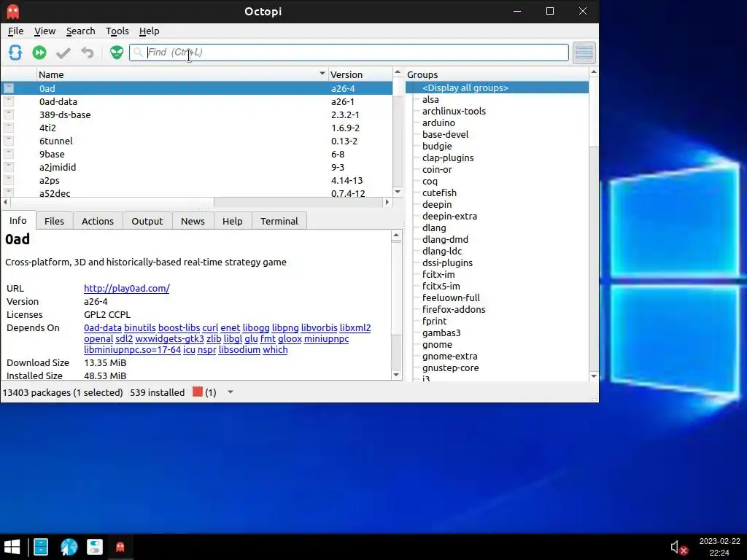Screen dimensions: 747x560
Task: Follow the 0ad-data dependency link
Action: (102, 327)
